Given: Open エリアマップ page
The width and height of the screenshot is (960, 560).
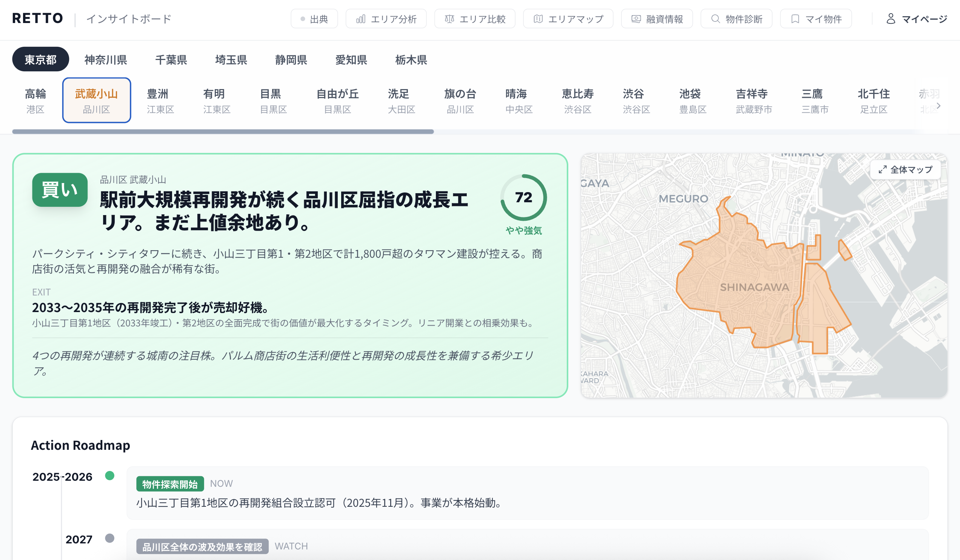Looking at the screenshot, I should [568, 18].
